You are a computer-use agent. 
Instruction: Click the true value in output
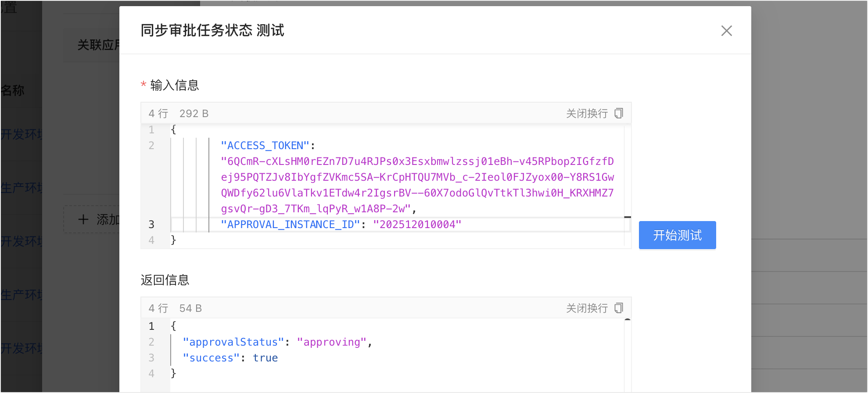pos(265,358)
